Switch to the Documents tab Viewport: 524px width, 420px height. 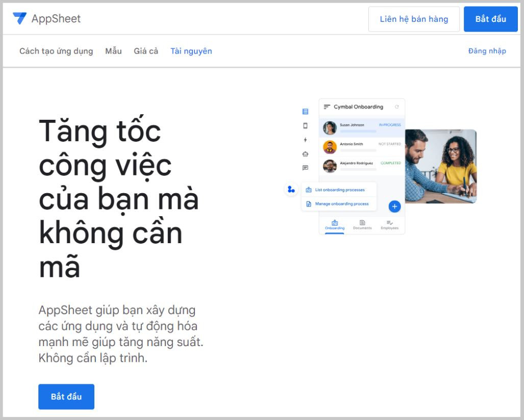(x=362, y=225)
